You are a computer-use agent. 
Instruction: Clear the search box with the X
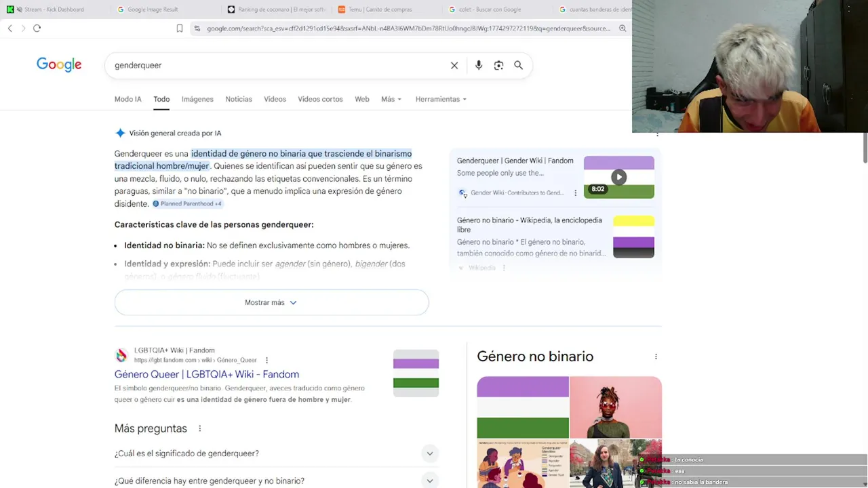point(454,66)
